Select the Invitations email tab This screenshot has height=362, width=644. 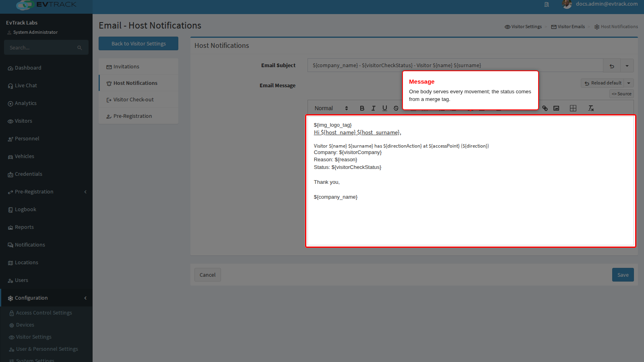(138, 67)
